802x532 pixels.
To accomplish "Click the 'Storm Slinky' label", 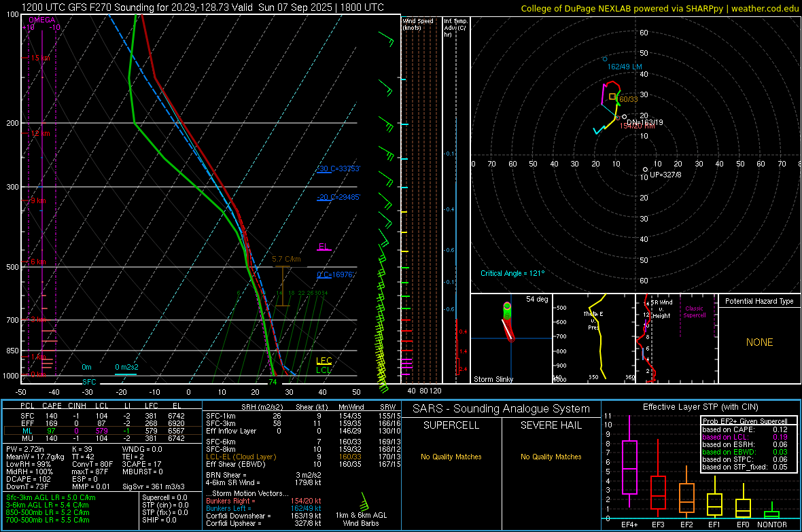I will click(493, 379).
